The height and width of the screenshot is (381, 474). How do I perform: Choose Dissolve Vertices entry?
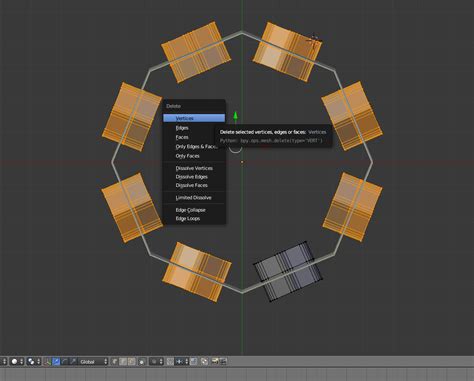pos(194,168)
